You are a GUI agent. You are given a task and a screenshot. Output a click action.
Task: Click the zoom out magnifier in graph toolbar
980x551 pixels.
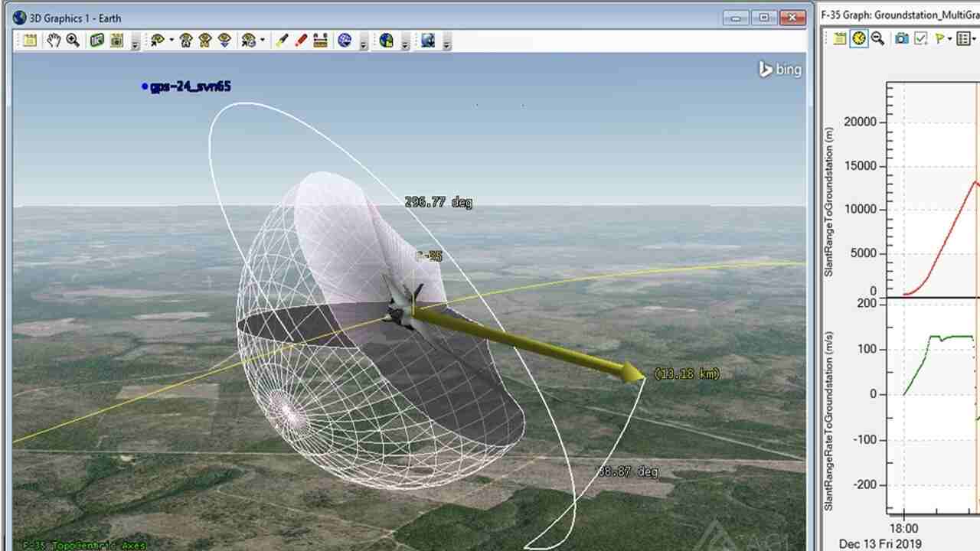[x=878, y=38]
